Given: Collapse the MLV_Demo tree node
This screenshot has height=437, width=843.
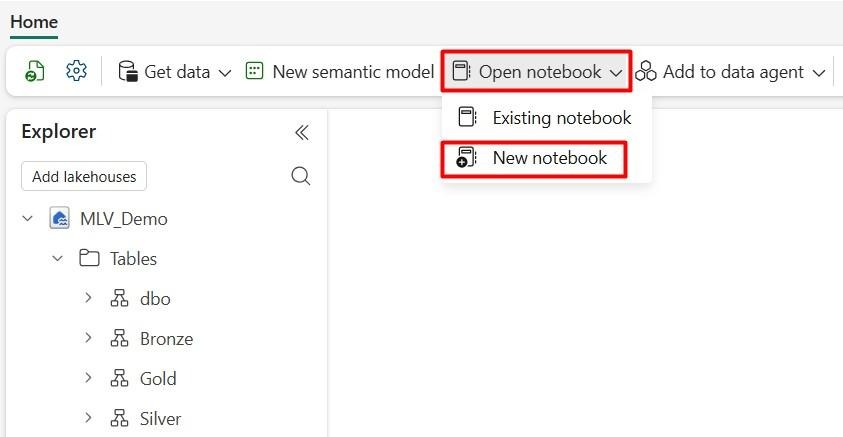Looking at the screenshot, I should pos(27,218).
